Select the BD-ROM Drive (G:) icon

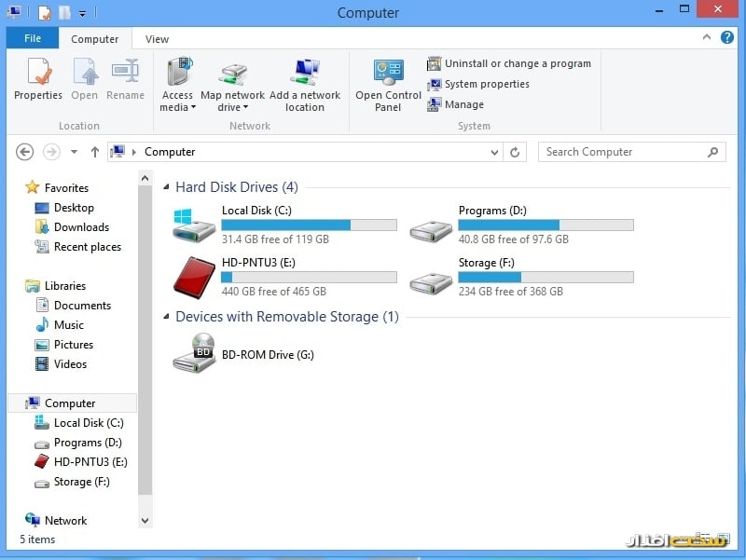(x=194, y=354)
